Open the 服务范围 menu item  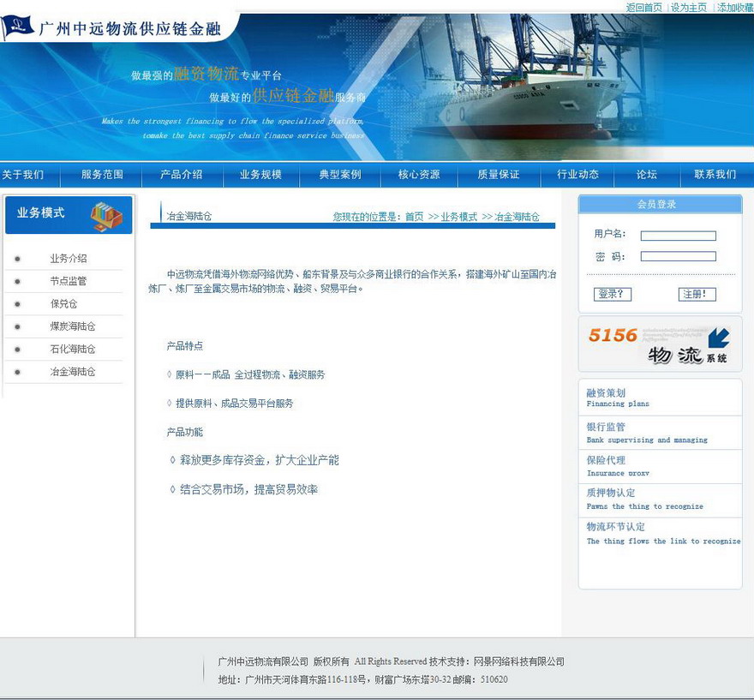tap(102, 175)
